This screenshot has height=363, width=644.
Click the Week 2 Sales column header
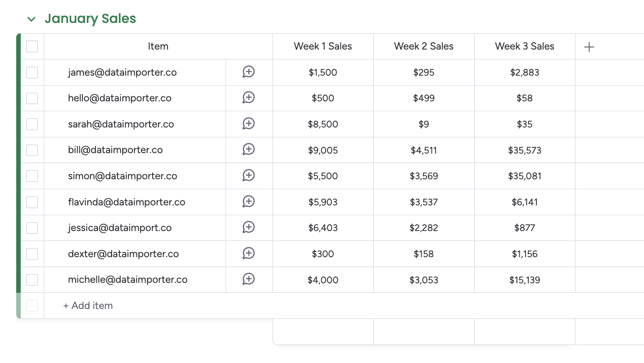point(424,46)
